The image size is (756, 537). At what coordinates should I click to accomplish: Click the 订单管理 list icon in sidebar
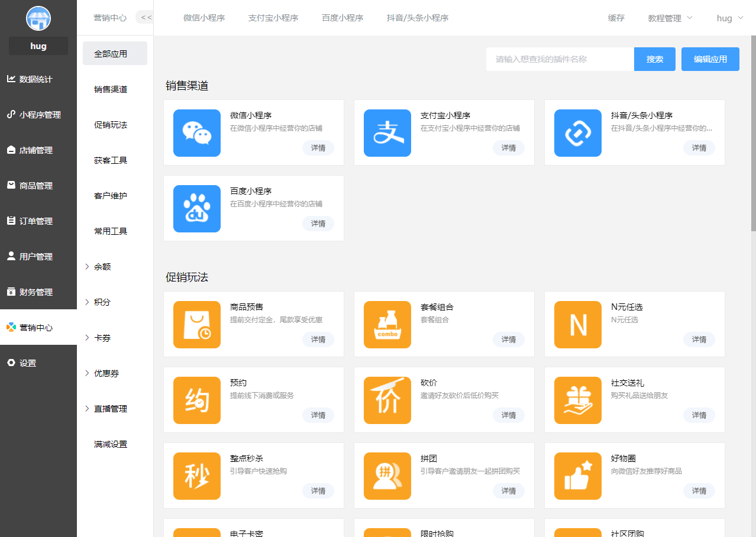coord(11,221)
